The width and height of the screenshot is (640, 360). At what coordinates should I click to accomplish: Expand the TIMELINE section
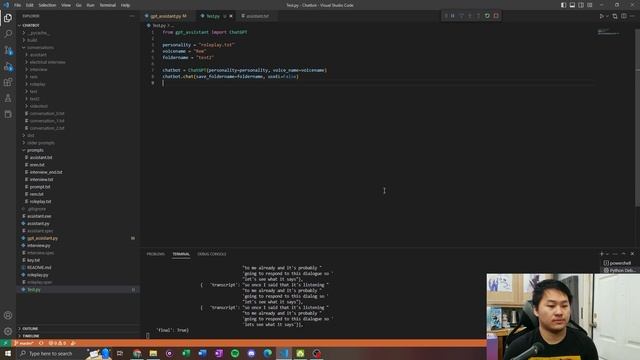pos(78,336)
